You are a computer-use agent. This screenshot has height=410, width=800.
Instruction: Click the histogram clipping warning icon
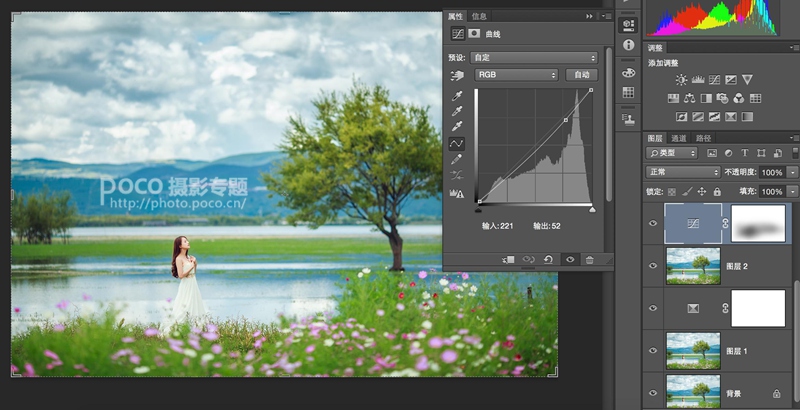(x=457, y=193)
